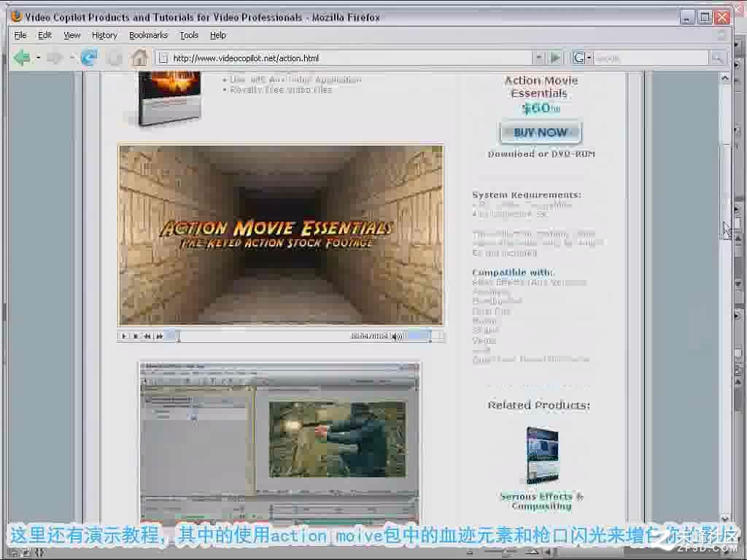The width and height of the screenshot is (747, 560).
Task: Open the History menu
Action: tap(104, 35)
